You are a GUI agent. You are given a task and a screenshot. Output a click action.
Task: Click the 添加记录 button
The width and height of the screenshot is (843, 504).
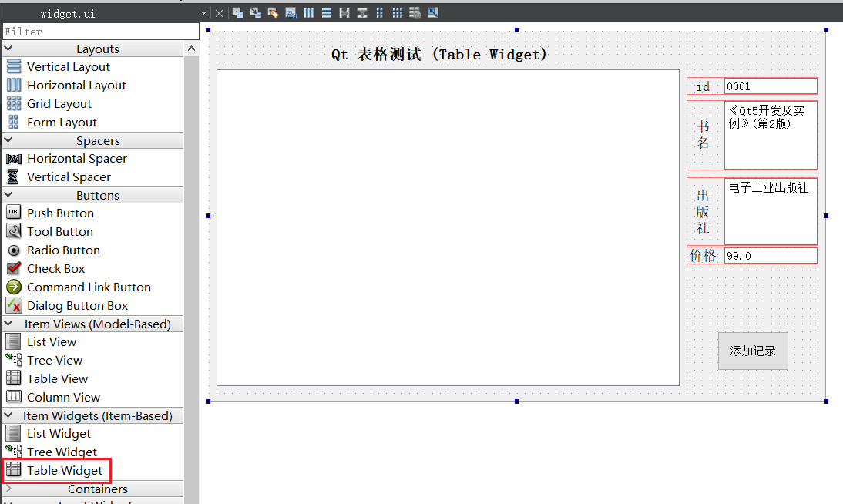click(x=753, y=351)
